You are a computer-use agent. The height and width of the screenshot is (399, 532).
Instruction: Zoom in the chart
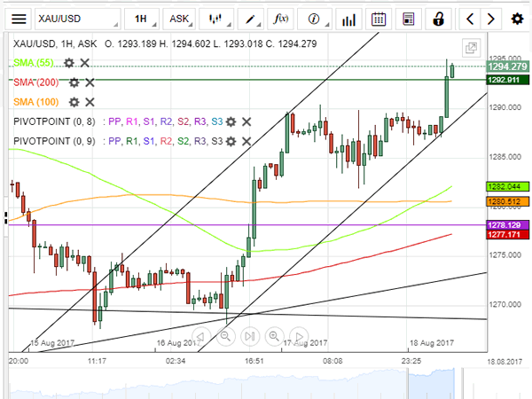[275, 336]
